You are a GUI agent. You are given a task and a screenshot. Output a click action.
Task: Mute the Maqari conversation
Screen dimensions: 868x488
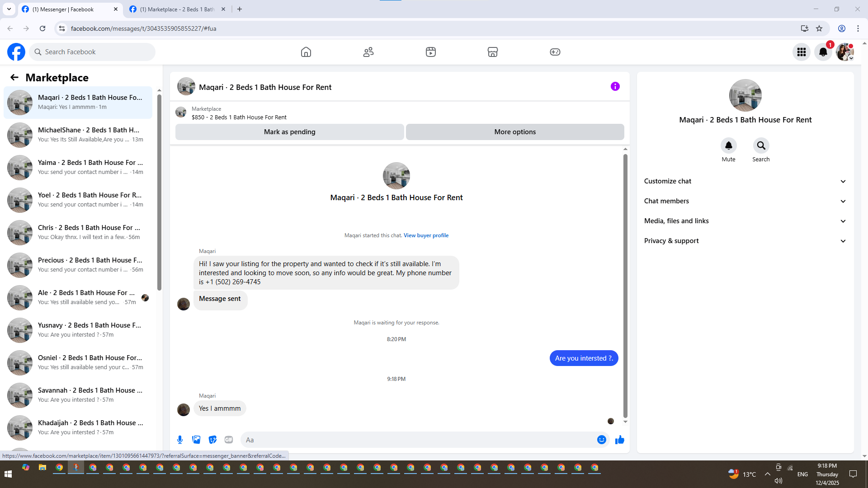(x=728, y=146)
